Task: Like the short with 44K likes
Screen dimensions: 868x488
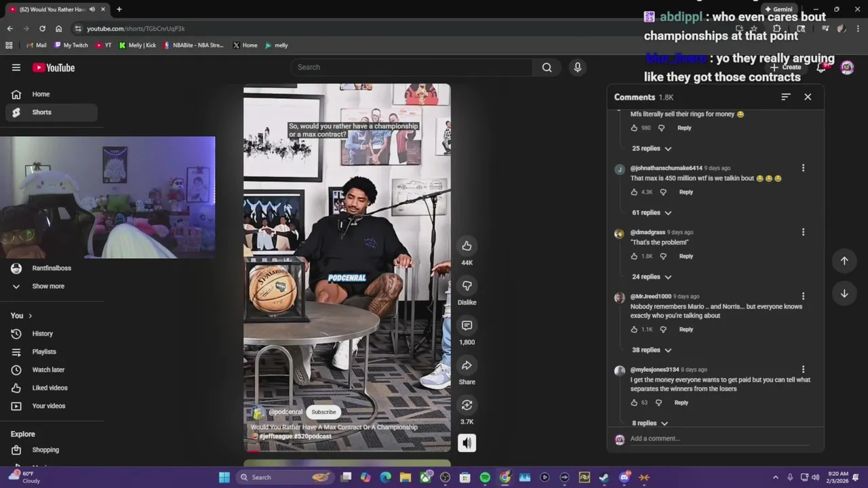Action: (467, 246)
